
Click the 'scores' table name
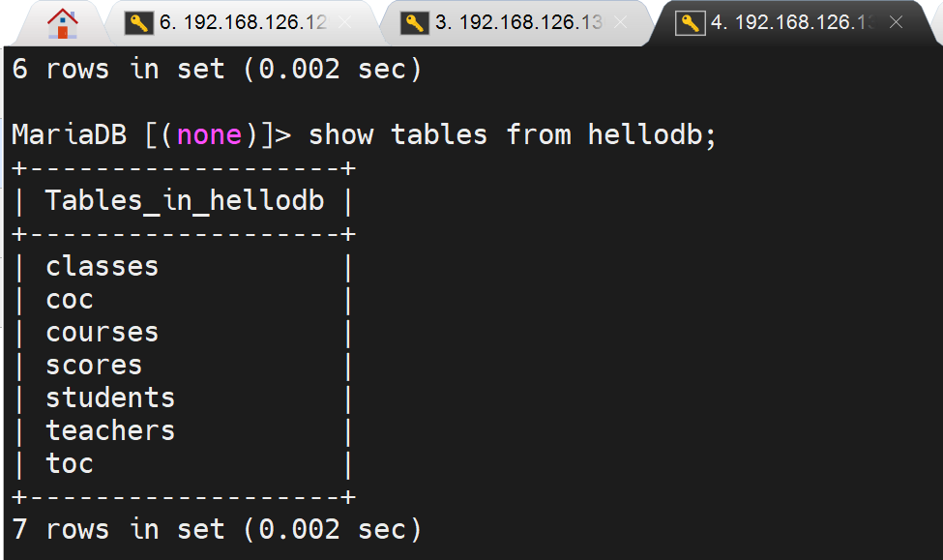(94, 365)
